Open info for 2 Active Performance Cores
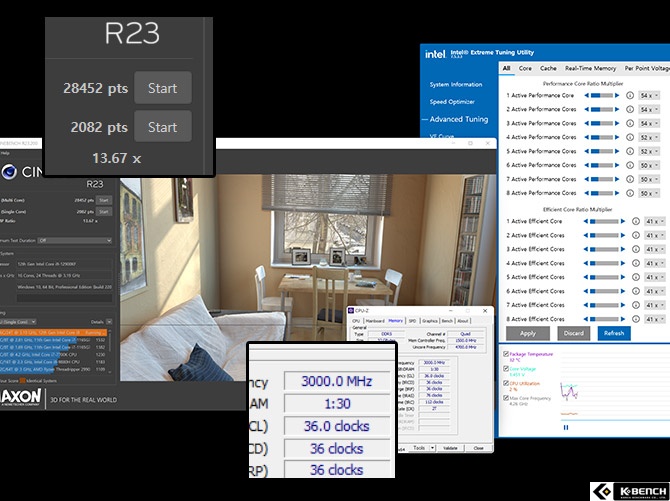 (x=629, y=109)
